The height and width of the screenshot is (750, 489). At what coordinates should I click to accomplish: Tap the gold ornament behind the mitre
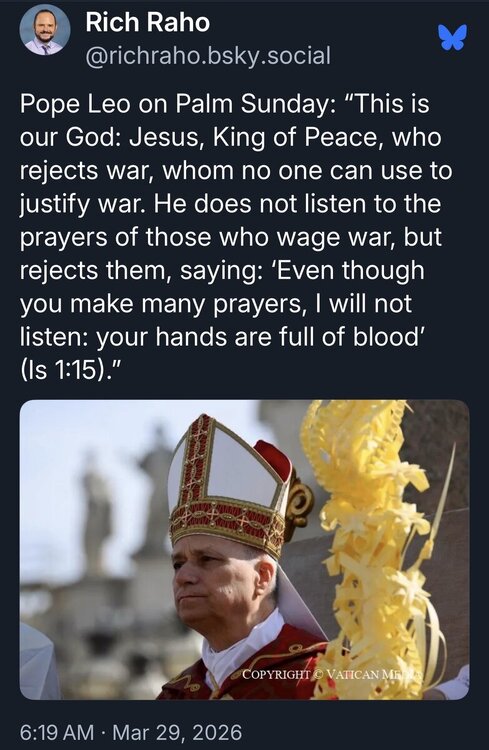pos(299,502)
